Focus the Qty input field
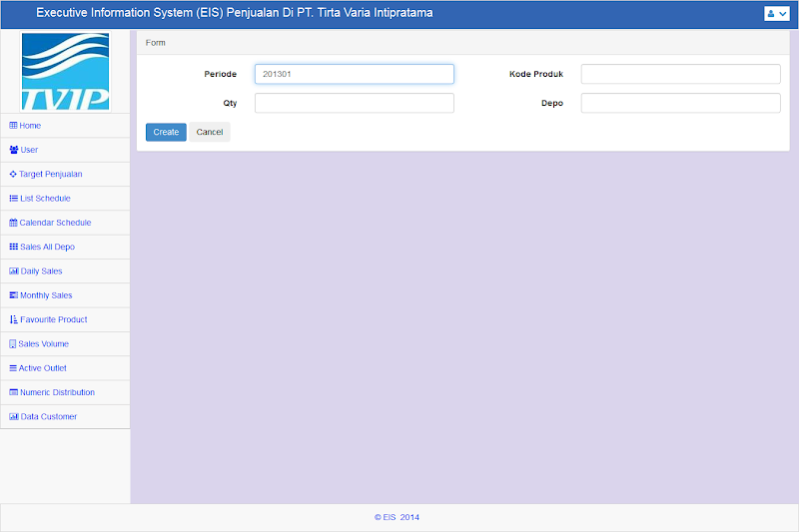 tap(355, 103)
